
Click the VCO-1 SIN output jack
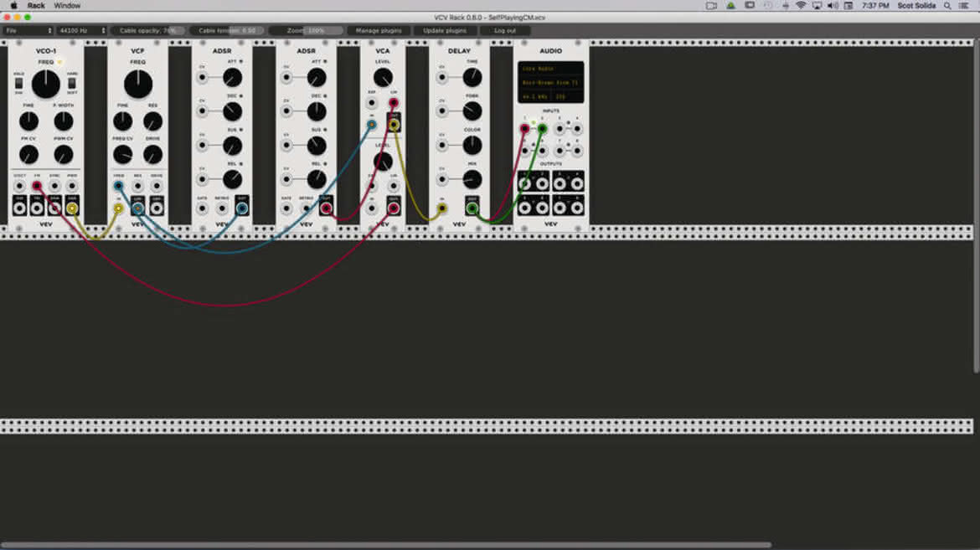coord(19,208)
